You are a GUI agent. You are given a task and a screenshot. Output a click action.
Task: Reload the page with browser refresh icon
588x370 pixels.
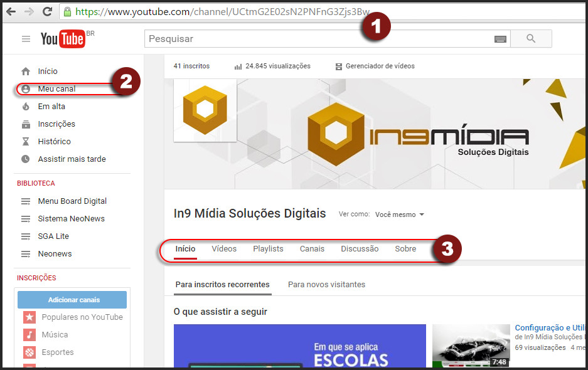coord(47,11)
